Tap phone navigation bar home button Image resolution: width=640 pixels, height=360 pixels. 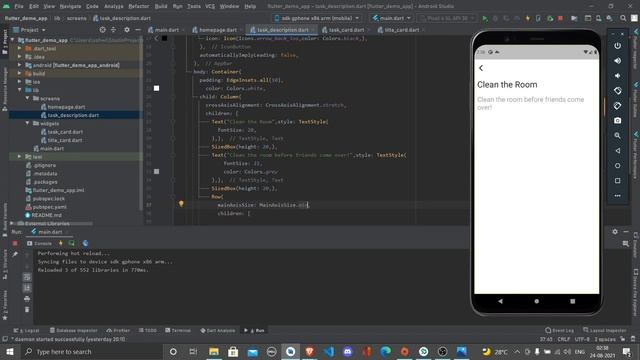pyautogui.click(x=536, y=301)
